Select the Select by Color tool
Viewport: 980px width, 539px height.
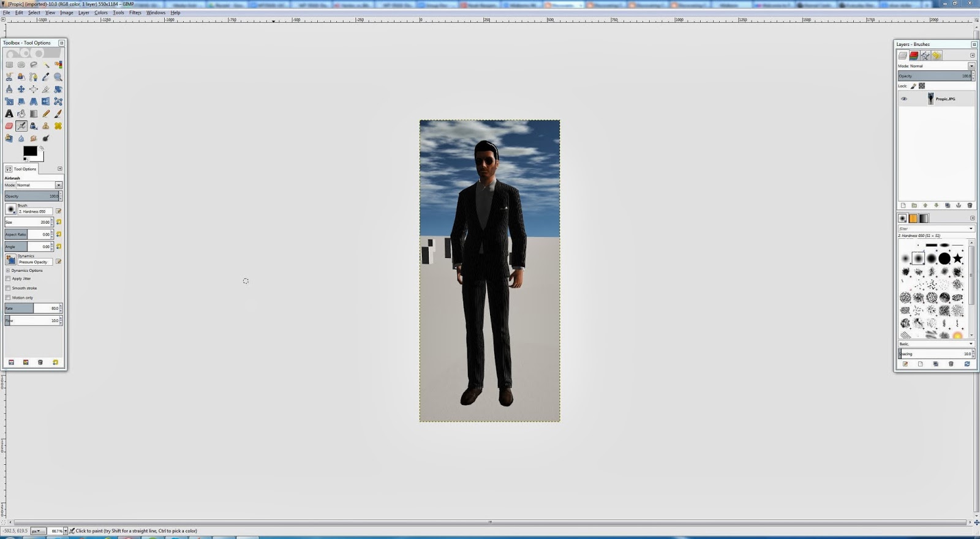click(x=58, y=64)
